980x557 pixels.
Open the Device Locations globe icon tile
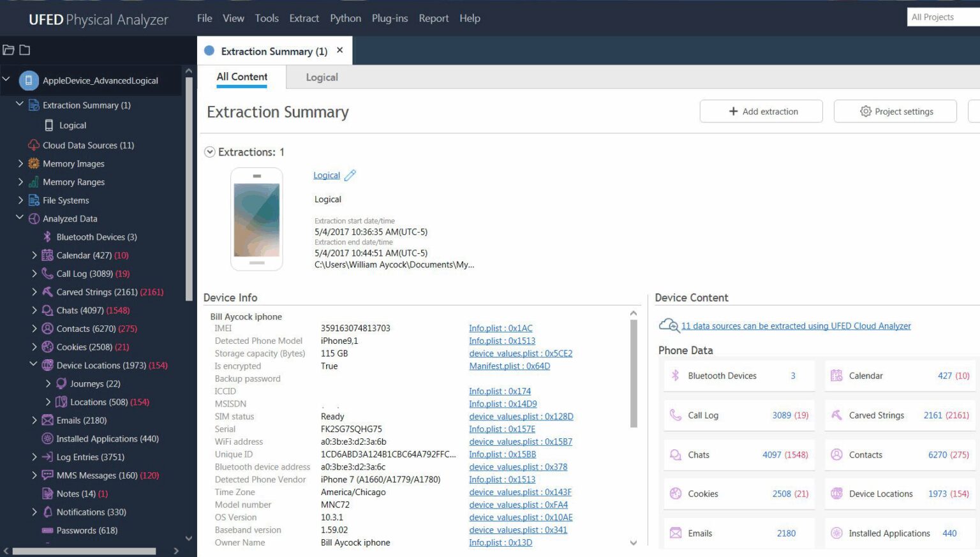coord(836,494)
